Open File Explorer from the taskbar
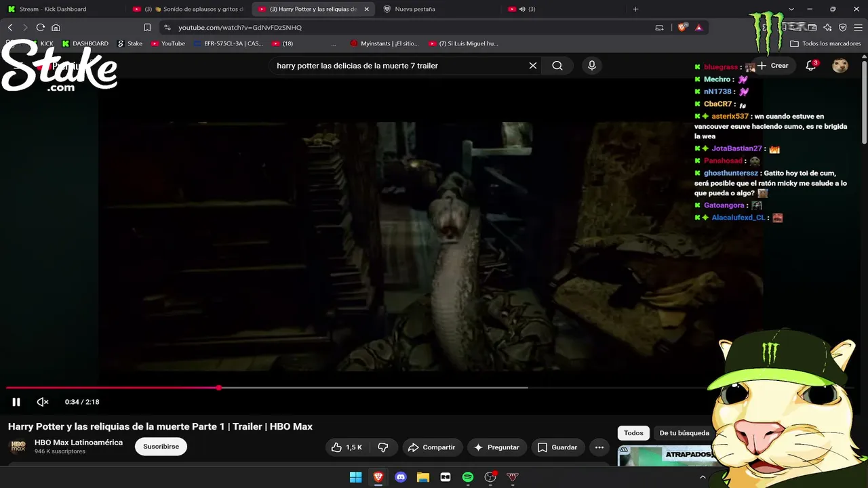This screenshot has width=868, height=488. tap(422, 477)
